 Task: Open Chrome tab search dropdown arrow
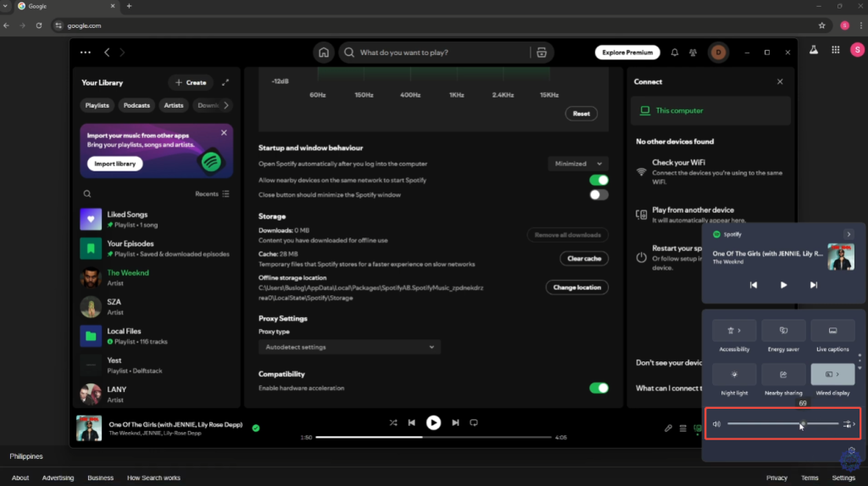tap(5, 6)
